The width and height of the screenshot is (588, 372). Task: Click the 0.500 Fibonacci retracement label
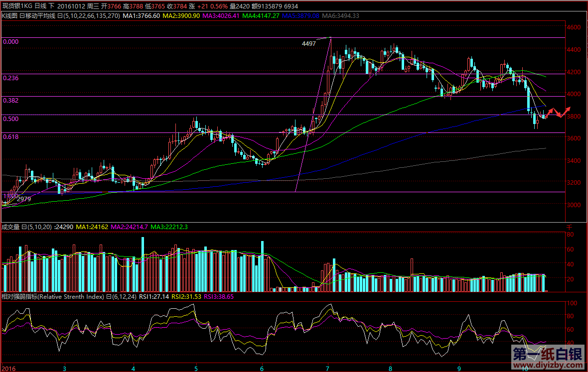pos(10,119)
